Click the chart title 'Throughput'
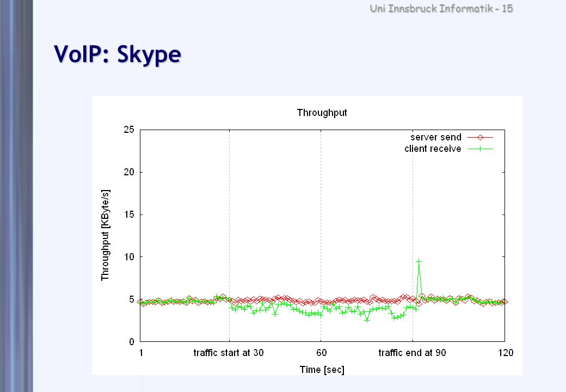The width and height of the screenshot is (566, 392). [x=322, y=113]
